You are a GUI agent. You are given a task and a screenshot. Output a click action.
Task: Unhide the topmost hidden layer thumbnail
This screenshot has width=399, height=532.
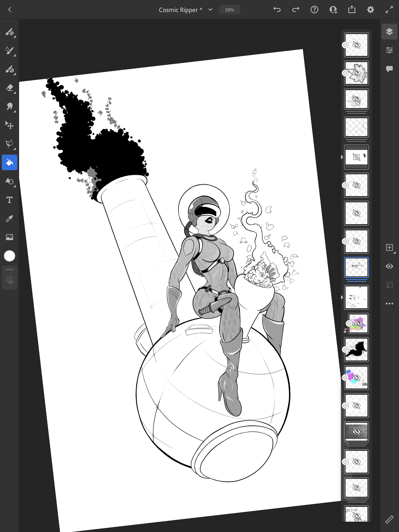(x=356, y=45)
